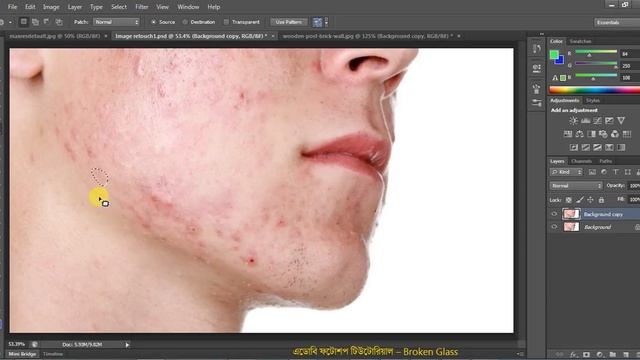This screenshot has height=360, width=640.
Task: Add Brightness/Contrast adjustment
Action: (573, 120)
